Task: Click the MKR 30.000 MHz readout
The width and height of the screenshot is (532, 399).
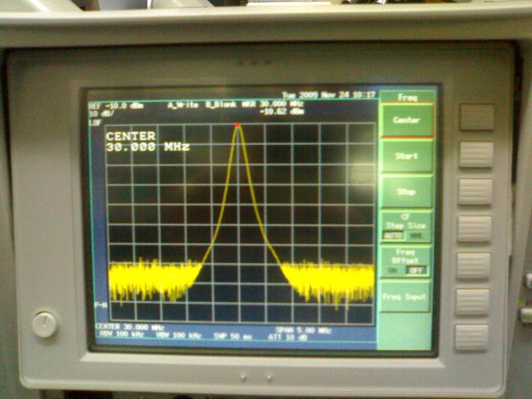Action: point(273,104)
